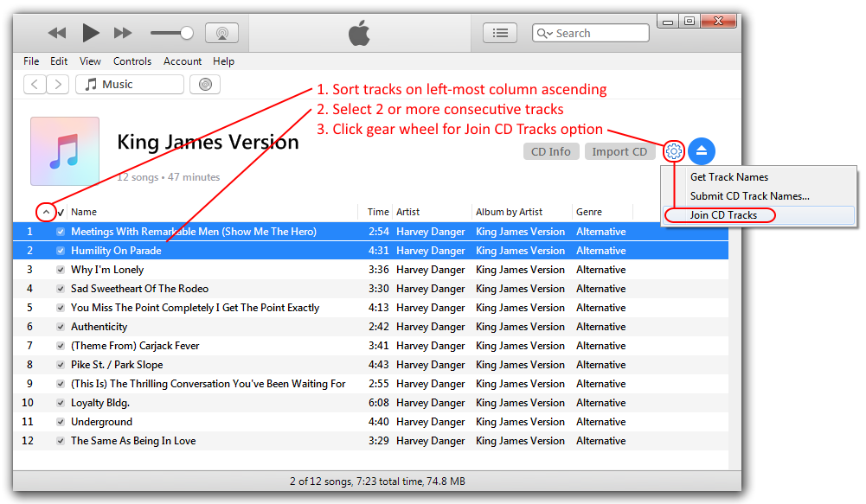Image resolution: width=866 pixels, height=504 pixels.
Task: Click the 12 songs • 47 minutes text
Action: click(x=169, y=177)
